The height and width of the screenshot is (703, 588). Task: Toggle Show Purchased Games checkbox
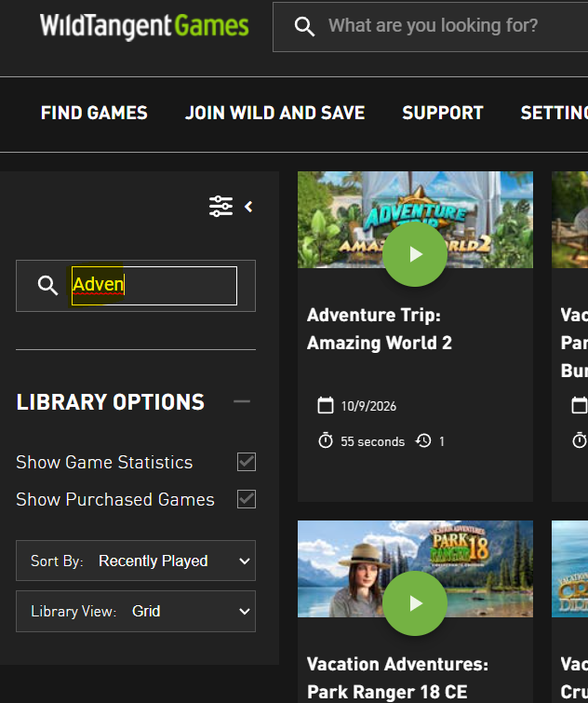click(247, 499)
